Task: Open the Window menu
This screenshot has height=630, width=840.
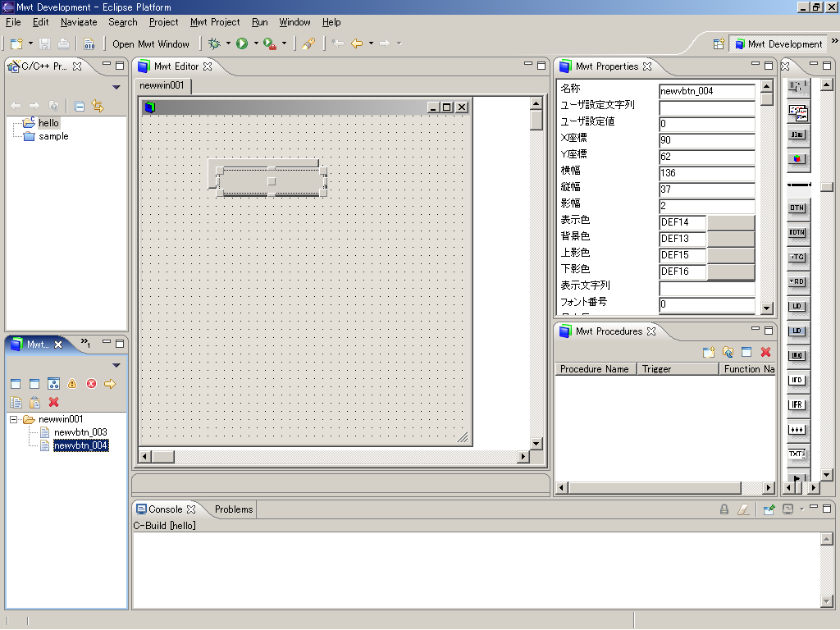Action: click(x=294, y=22)
